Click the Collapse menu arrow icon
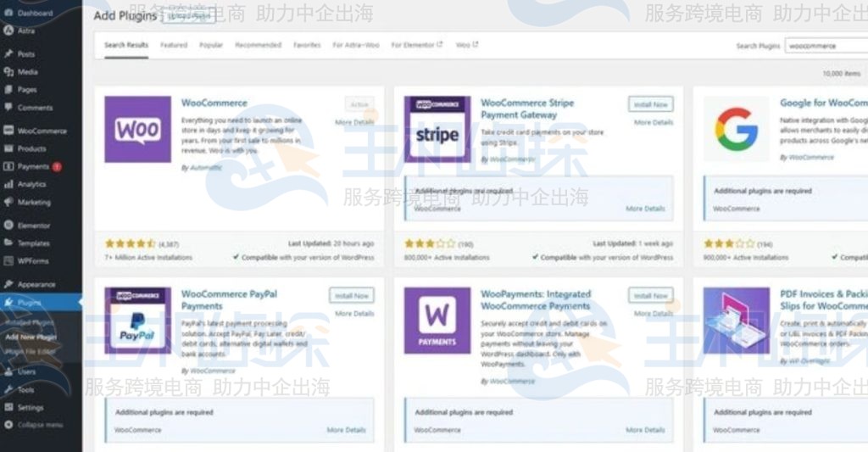868x452 pixels. coord(8,425)
